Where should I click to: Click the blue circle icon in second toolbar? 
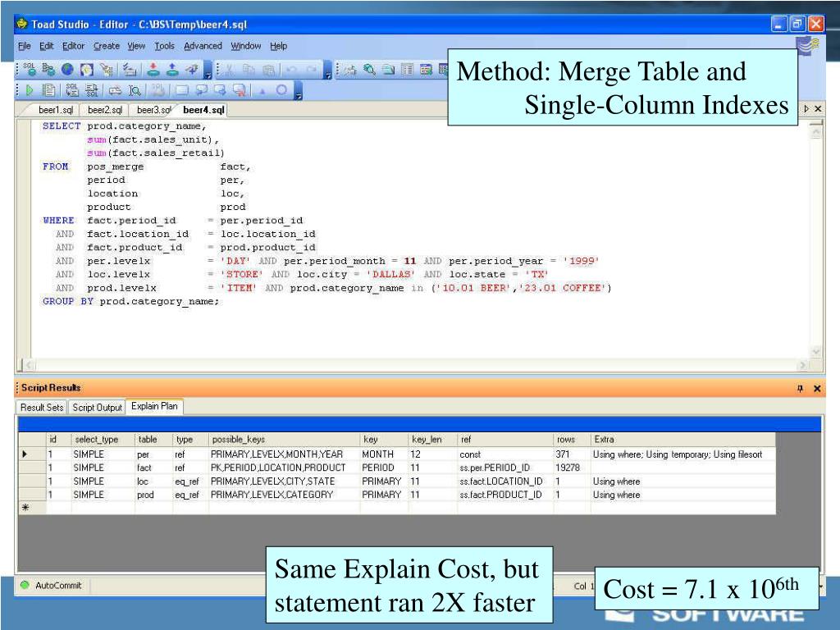(281, 90)
